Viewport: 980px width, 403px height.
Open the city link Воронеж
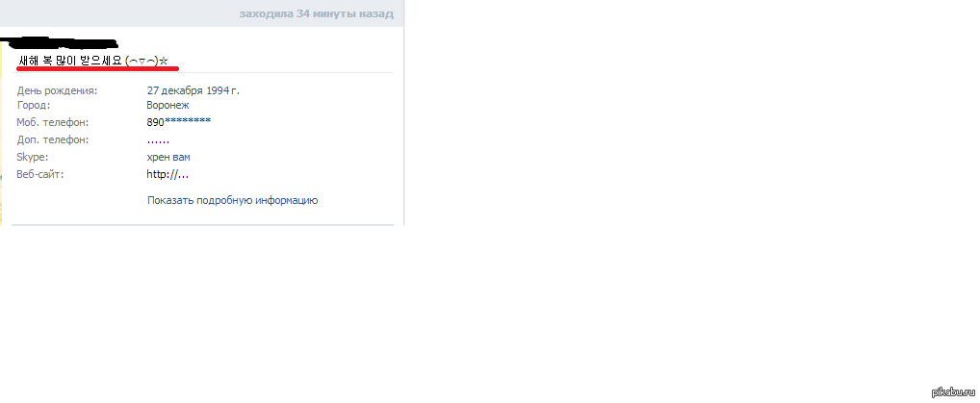click(x=168, y=105)
